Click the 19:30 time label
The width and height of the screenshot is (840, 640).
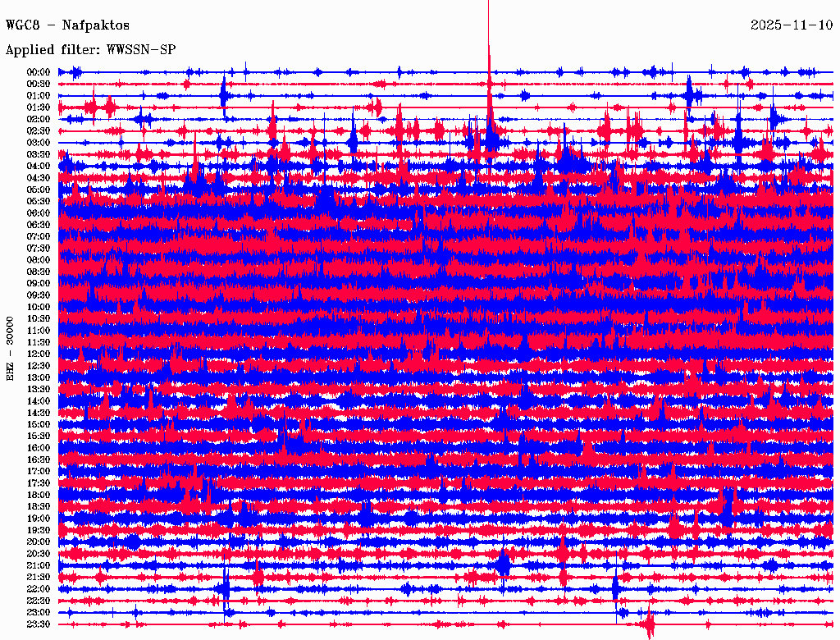(39, 530)
